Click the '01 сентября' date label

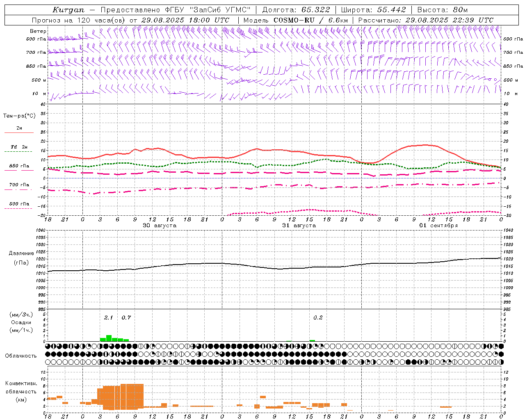click(x=438, y=226)
